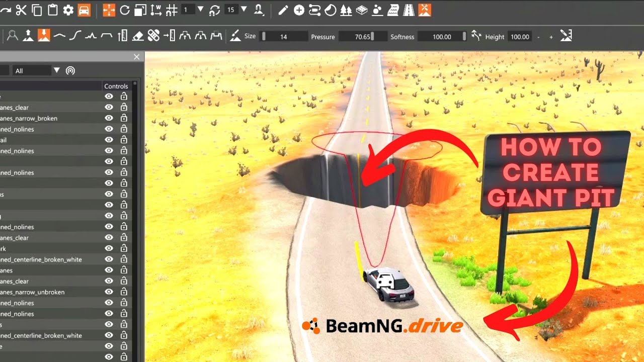The width and height of the screenshot is (644, 362).
Task: Select the anes_narrow_unbroken list row
Action: (65, 292)
